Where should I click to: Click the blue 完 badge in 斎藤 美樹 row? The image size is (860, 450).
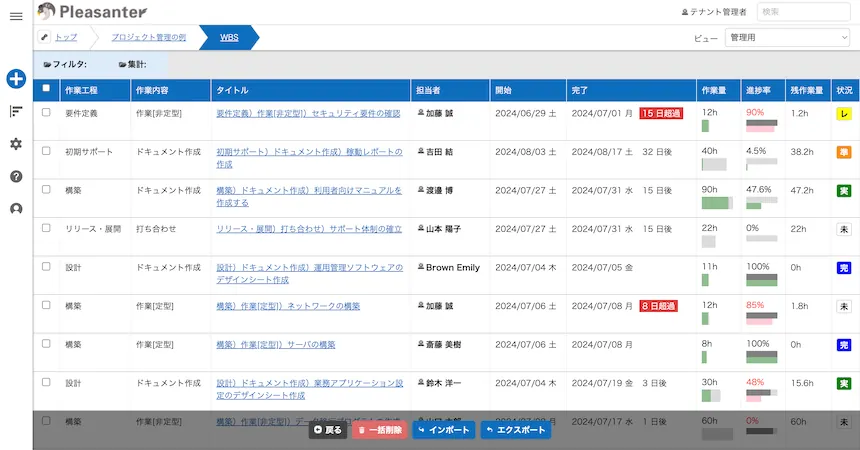[844, 345]
